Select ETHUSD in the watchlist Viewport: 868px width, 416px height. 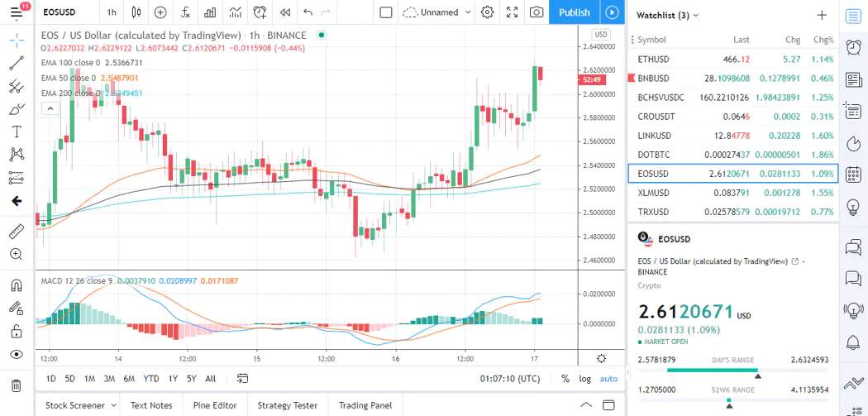pyautogui.click(x=733, y=60)
